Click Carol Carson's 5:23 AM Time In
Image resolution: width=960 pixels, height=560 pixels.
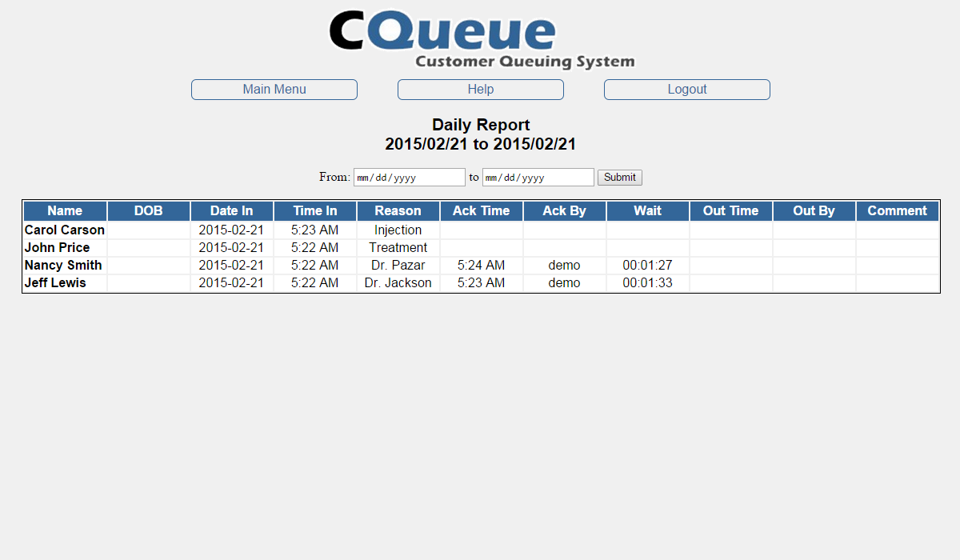314,230
